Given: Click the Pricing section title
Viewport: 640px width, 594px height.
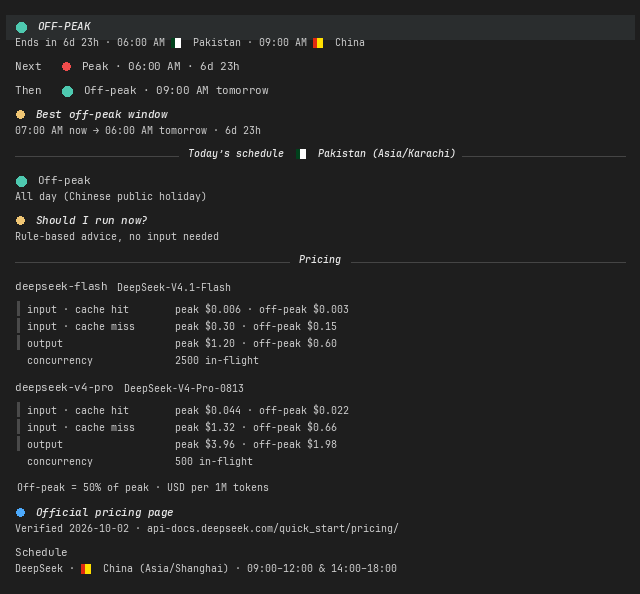Looking at the screenshot, I should click(320, 260).
